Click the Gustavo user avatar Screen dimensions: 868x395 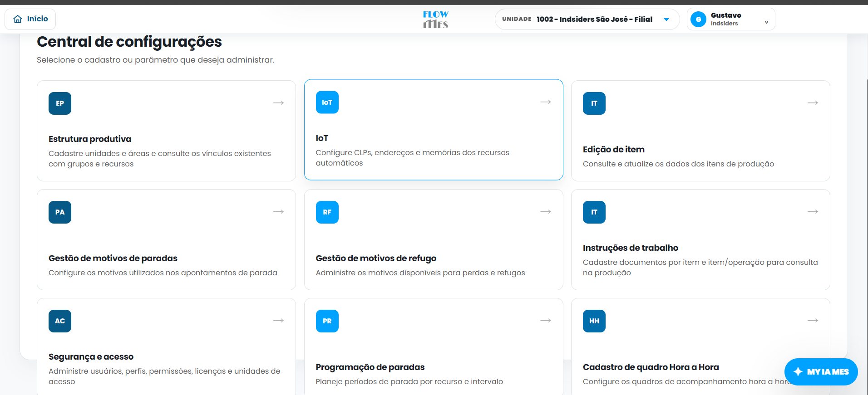(x=698, y=19)
